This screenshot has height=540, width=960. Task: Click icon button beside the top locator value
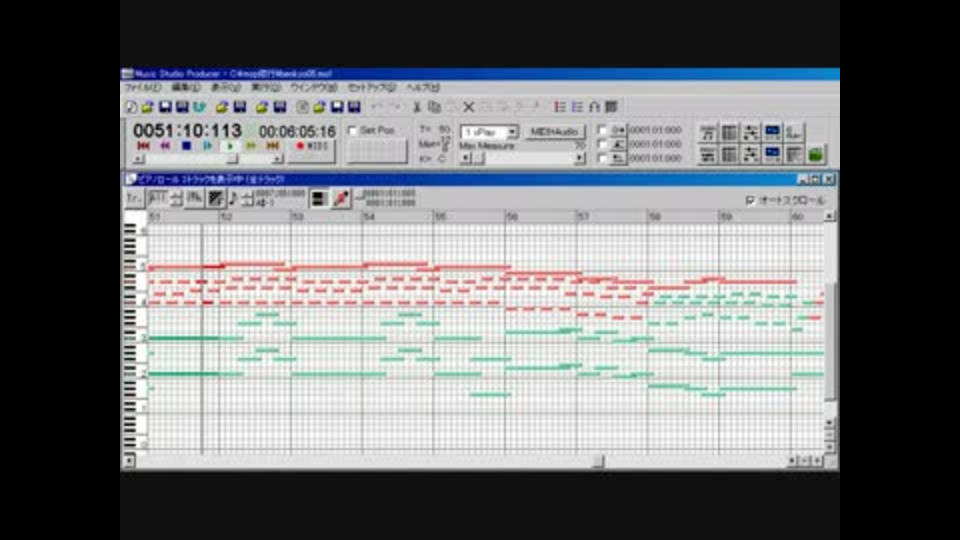tap(618, 130)
